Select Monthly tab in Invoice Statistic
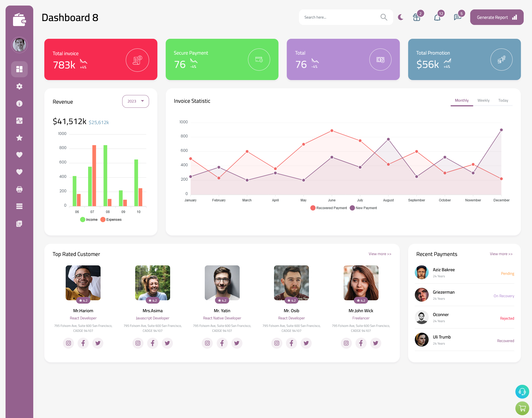The image size is (532, 418). point(461,100)
